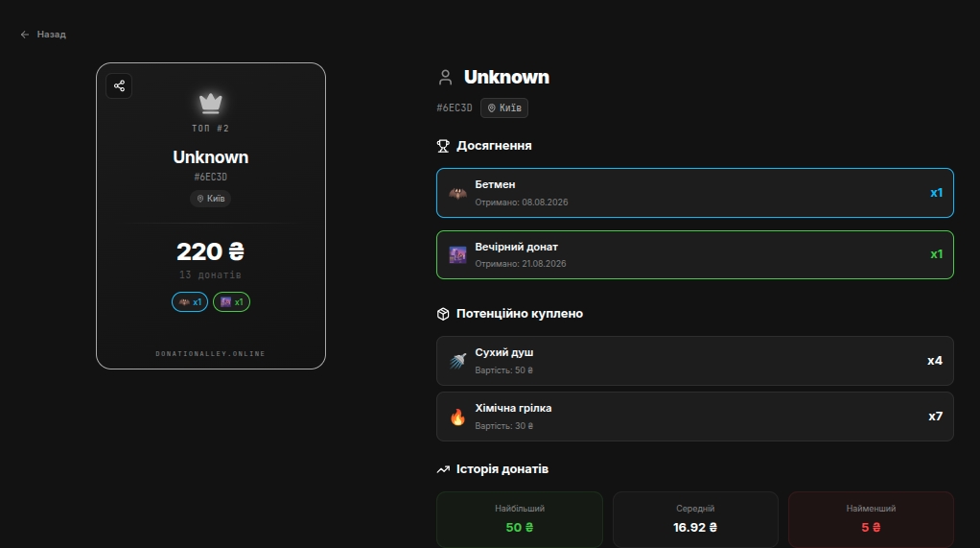Click the Unknown name on the card

(211, 157)
